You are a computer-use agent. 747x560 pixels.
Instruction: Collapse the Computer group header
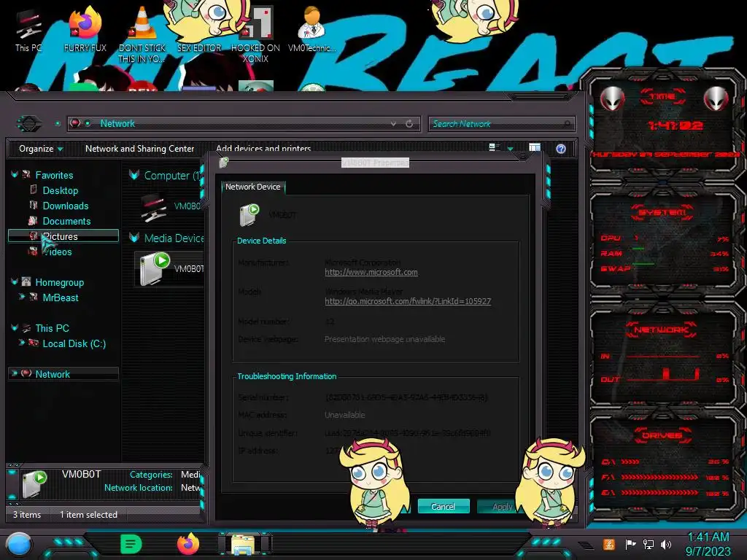(134, 175)
